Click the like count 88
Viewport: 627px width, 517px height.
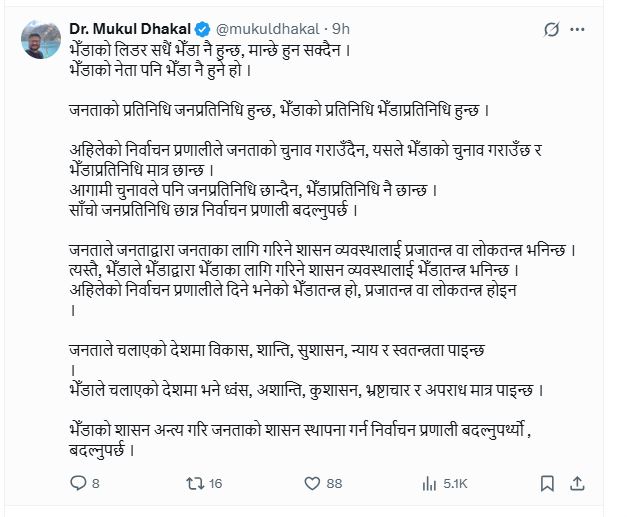point(334,485)
